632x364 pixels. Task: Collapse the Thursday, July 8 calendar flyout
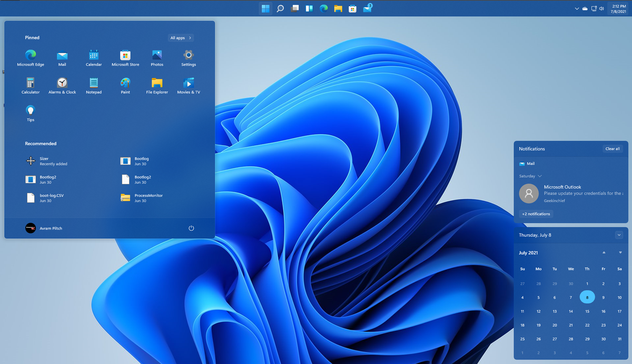[619, 235]
